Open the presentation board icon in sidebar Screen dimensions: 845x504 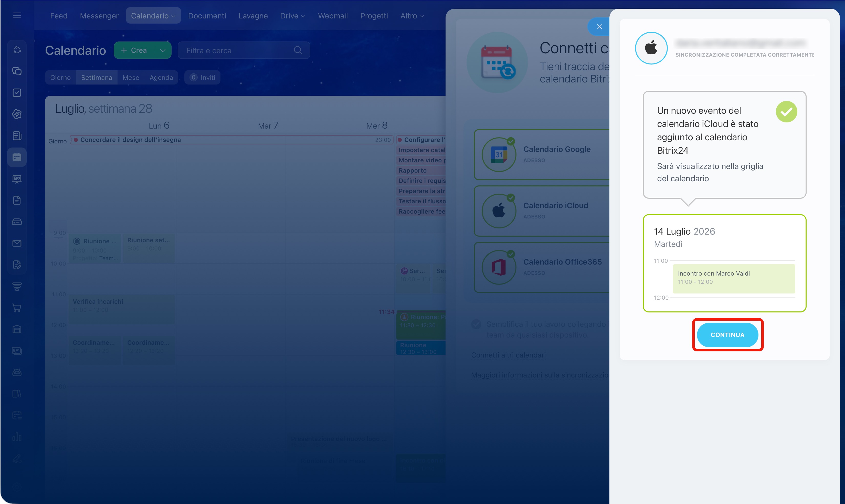click(17, 179)
